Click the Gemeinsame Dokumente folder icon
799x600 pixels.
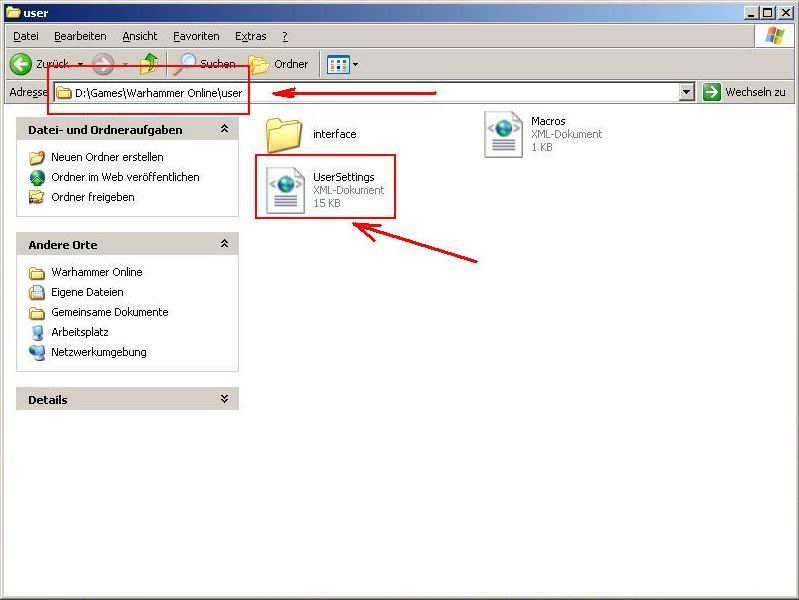37,312
